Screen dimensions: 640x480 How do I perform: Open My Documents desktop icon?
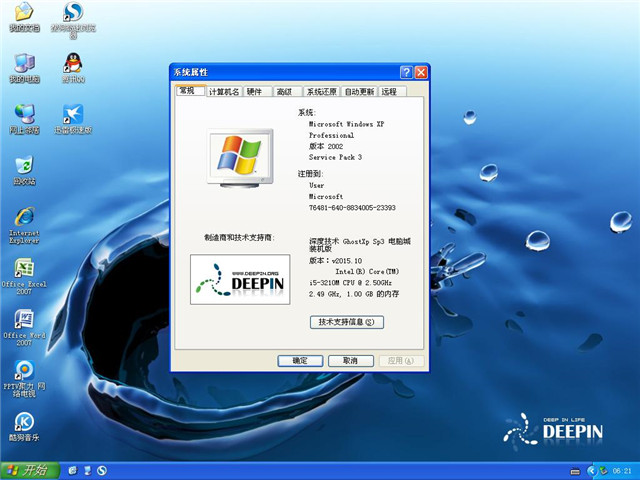[22, 14]
